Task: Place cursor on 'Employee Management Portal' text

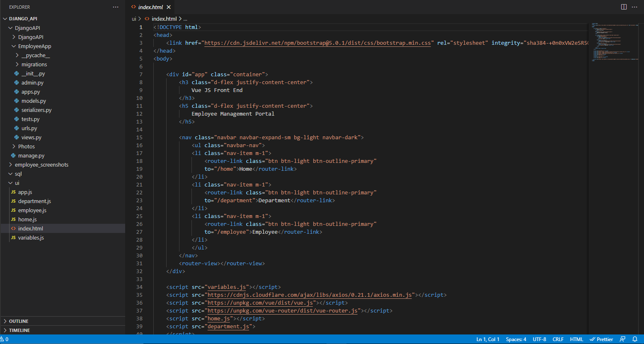Action: [x=233, y=114]
